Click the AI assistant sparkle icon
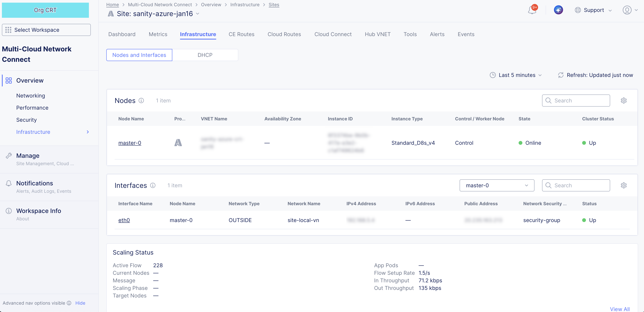The height and width of the screenshot is (312, 644). pyautogui.click(x=558, y=10)
